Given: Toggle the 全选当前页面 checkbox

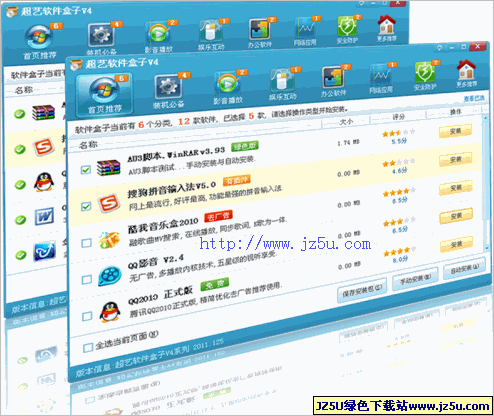Looking at the screenshot, I should (x=88, y=348).
